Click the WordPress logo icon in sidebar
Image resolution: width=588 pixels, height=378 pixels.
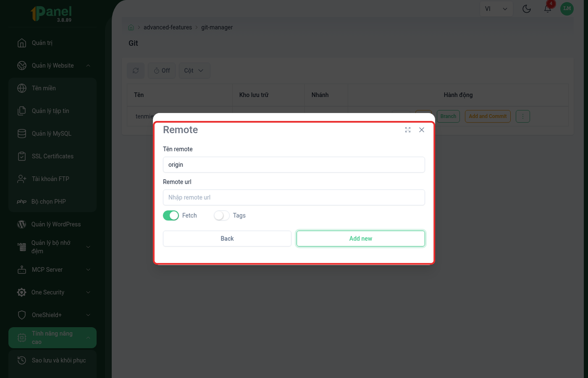point(22,224)
